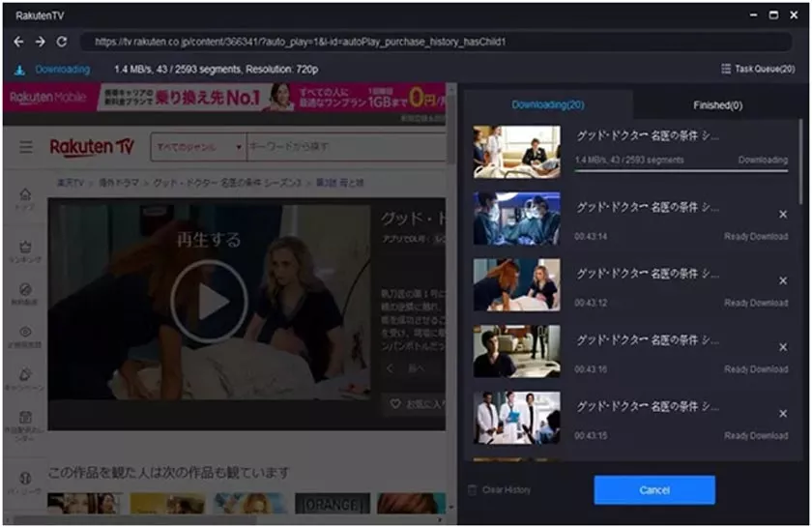812x528 pixels.
Task: Remove the queued item lasting 00:43:16
Action: 783,346
